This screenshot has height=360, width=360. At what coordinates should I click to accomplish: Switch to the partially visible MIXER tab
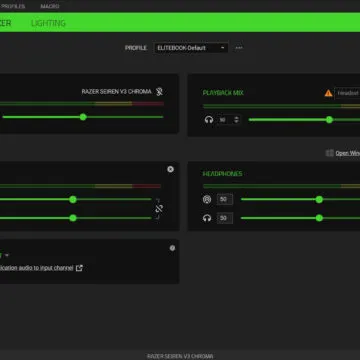(x=5, y=23)
